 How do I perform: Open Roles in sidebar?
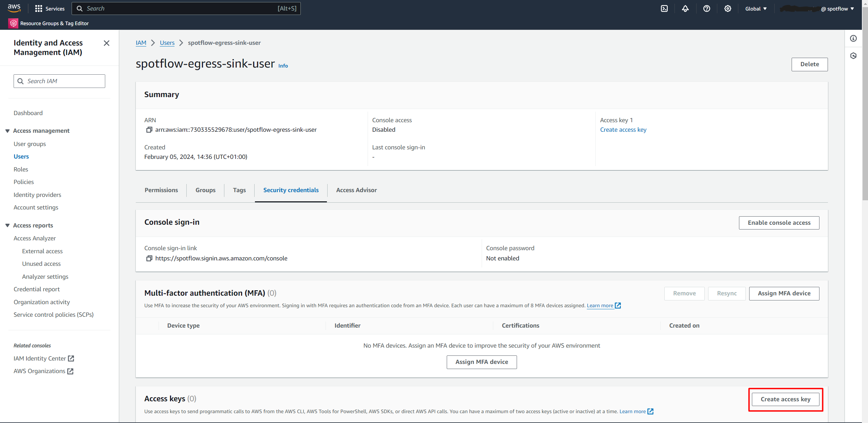pyautogui.click(x=21, y=169)
